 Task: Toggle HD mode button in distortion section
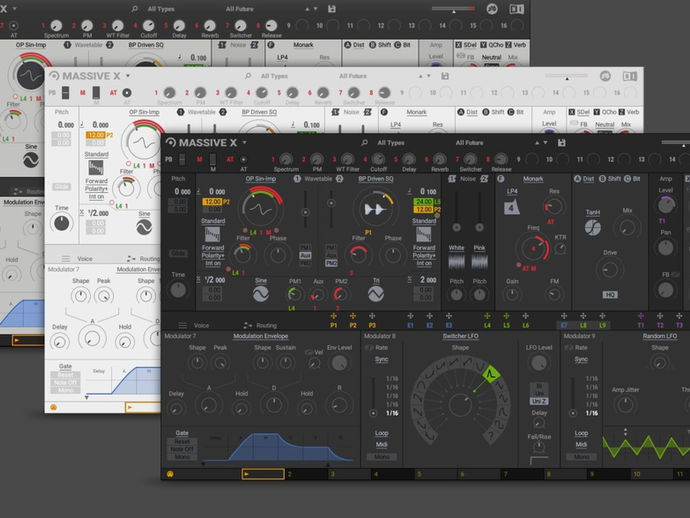pos(609,294)
